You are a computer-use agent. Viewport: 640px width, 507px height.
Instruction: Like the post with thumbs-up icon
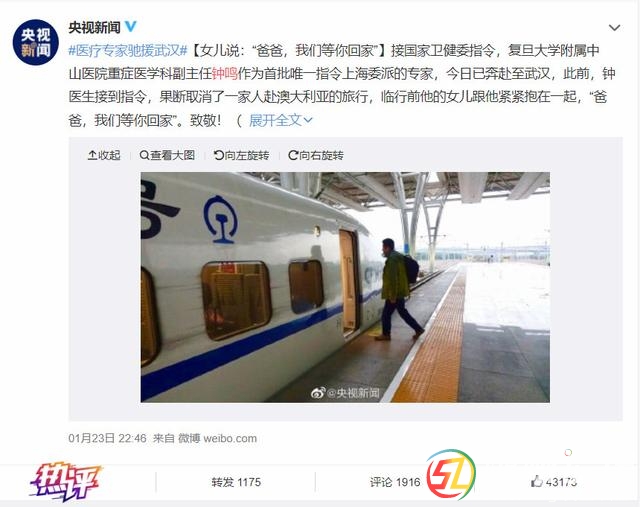pos(536,482)
